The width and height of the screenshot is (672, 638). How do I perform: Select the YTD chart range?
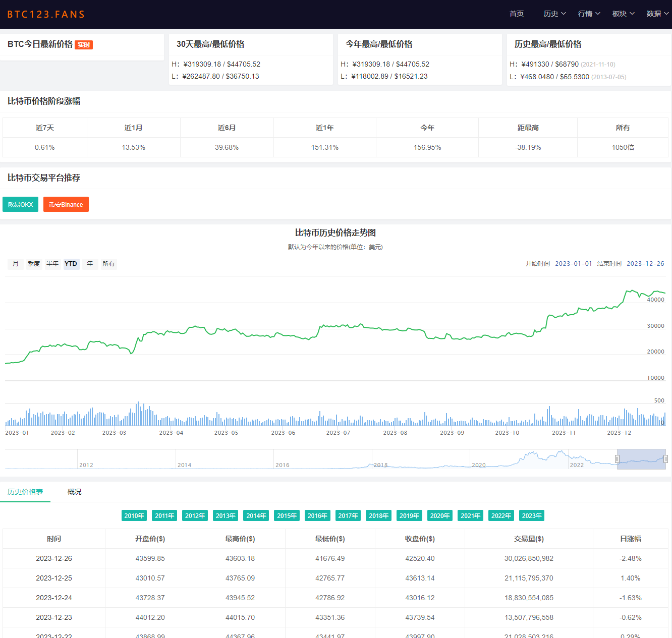(71, 264)
